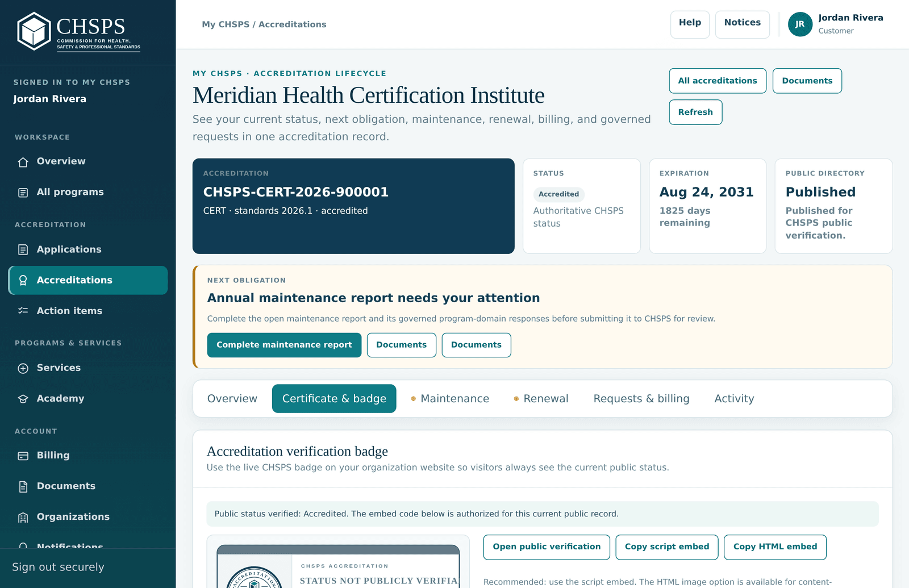Click the Overview home icon in sidebar
This screenshot has width=909, height=588.
(x=23, y=162)
